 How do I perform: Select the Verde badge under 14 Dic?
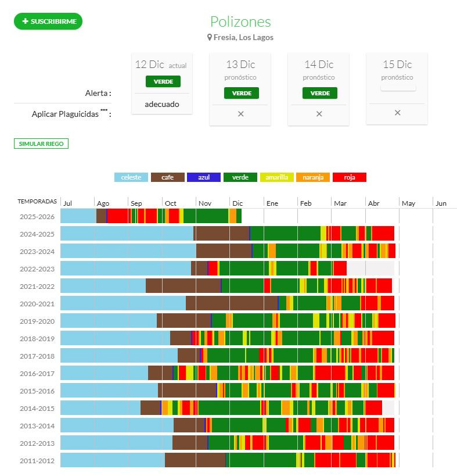click(319, 93)
